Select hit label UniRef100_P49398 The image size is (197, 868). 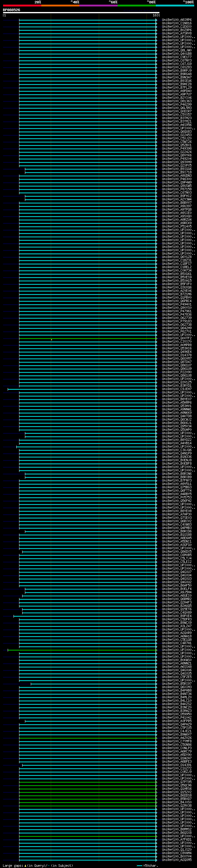177,149
